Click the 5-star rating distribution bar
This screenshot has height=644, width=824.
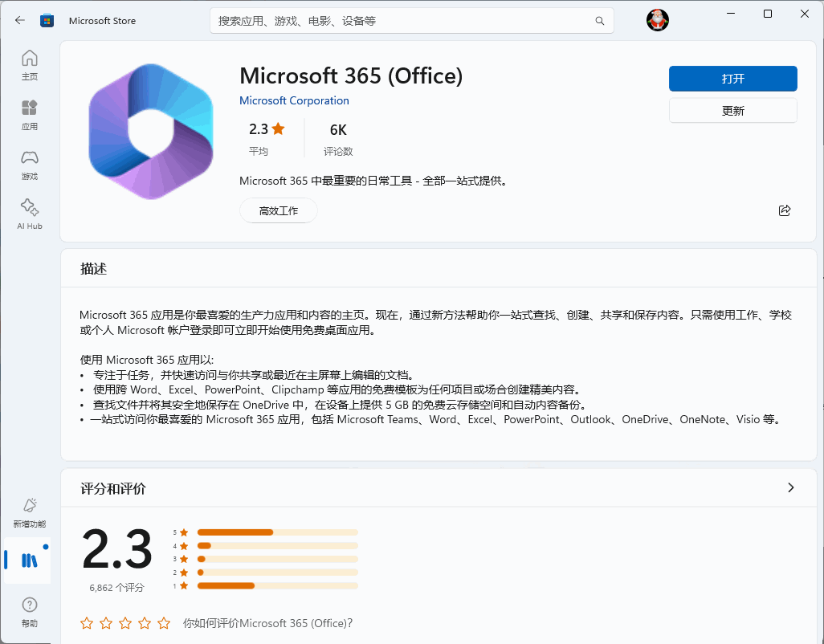coord(277,532)
